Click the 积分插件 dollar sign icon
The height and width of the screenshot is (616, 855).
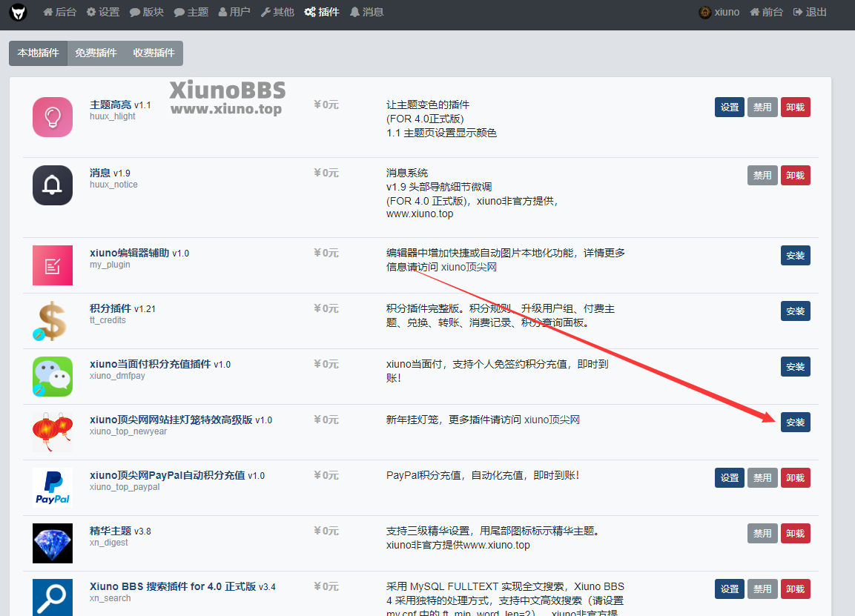pos(53,321)
